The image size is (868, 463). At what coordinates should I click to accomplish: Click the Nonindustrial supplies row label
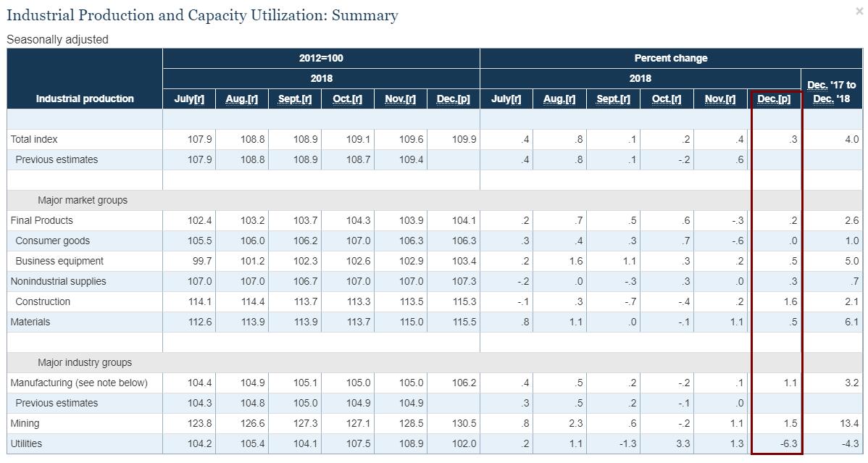pyautogui.click(x=58, y=281)
